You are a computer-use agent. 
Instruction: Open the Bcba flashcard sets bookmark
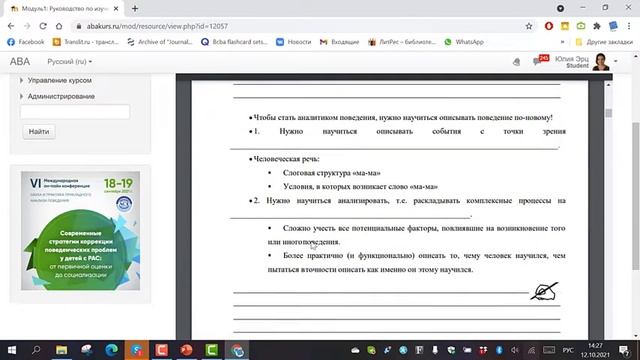pyautogui.click(x=234, y=42)
